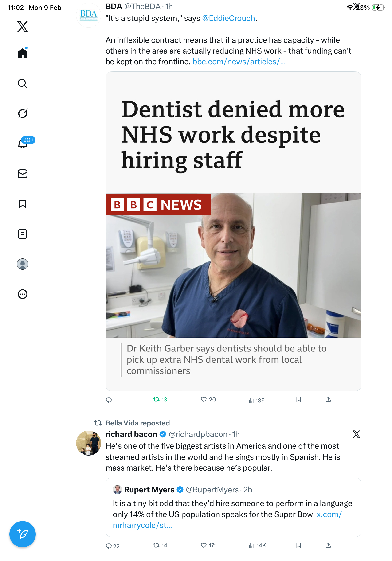Viewport: 392px width, 561px height.
Task: Undo repost on the BDA tweet
Action: (160, 400)
